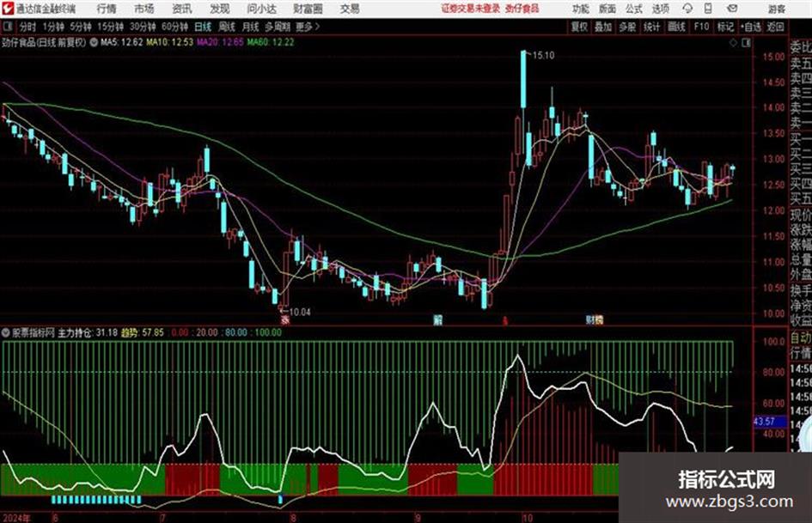The height and width of the screenshot is (523, 812).
Task: Click the 主力持仓: 31.18 indicator label
Action: [x=88, y=332]
